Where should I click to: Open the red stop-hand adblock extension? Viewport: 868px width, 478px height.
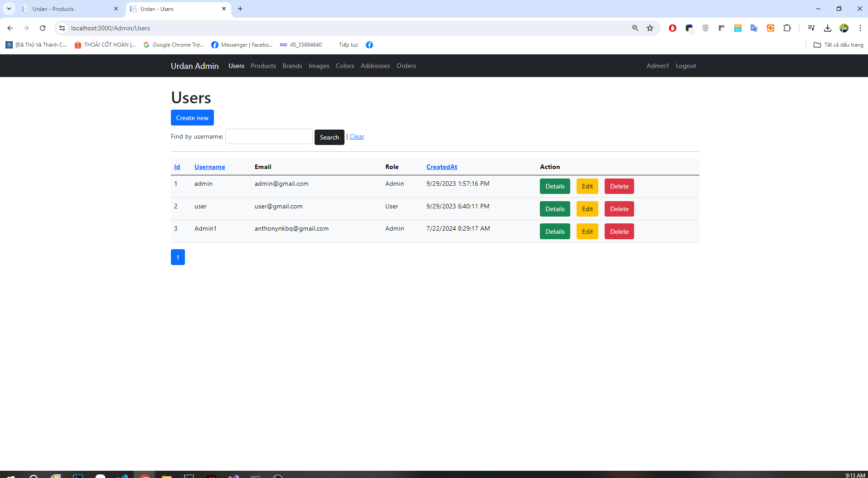coord(673,28)
